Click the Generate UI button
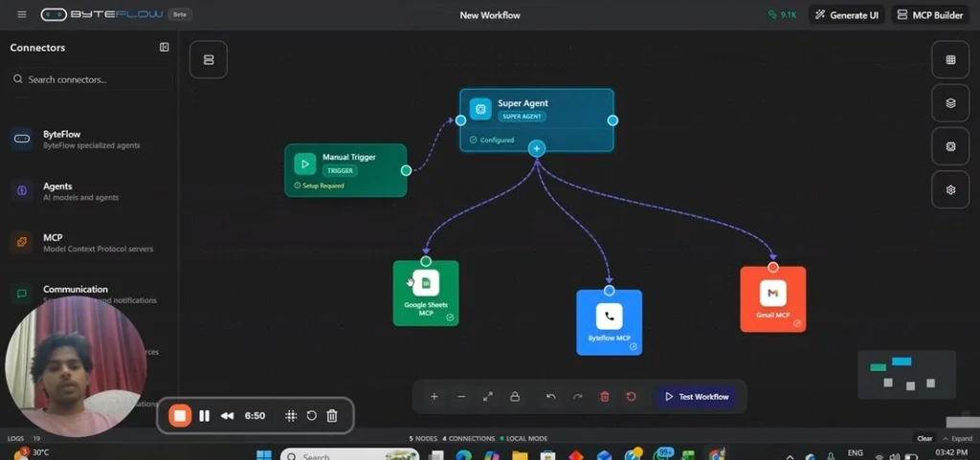This screenshot has width=980, height=460. pyautogui.click(x=847, y=15)
